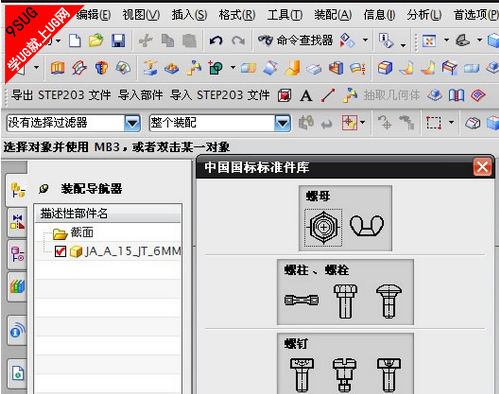Click the Cut scissors icon
Viewport: 499px width, 394px height.
[x=146, y=41]
